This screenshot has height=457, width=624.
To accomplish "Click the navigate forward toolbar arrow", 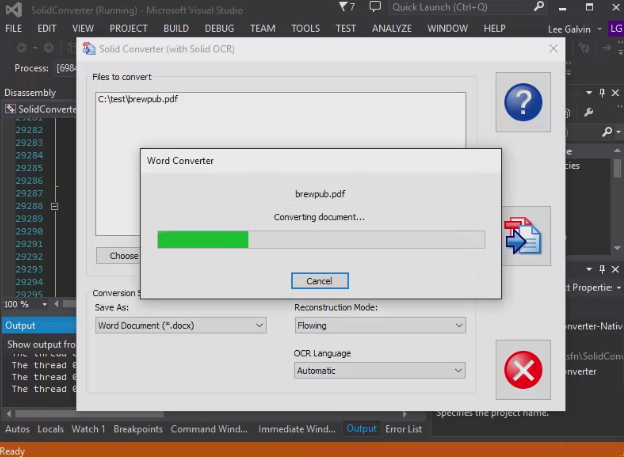I will pyautogui.click(x=49, y=48).
